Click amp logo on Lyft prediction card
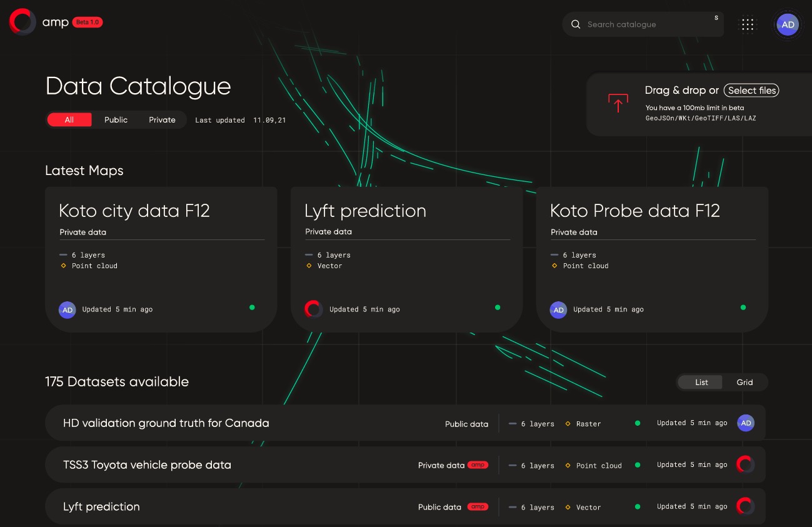812x527 pixels. pyautogui.click(x=313, y=309)
